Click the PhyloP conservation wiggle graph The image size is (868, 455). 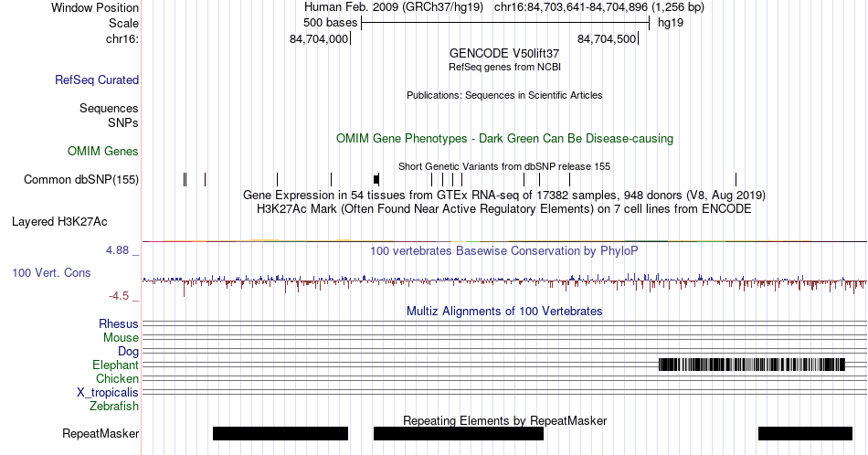pos(504,281)
